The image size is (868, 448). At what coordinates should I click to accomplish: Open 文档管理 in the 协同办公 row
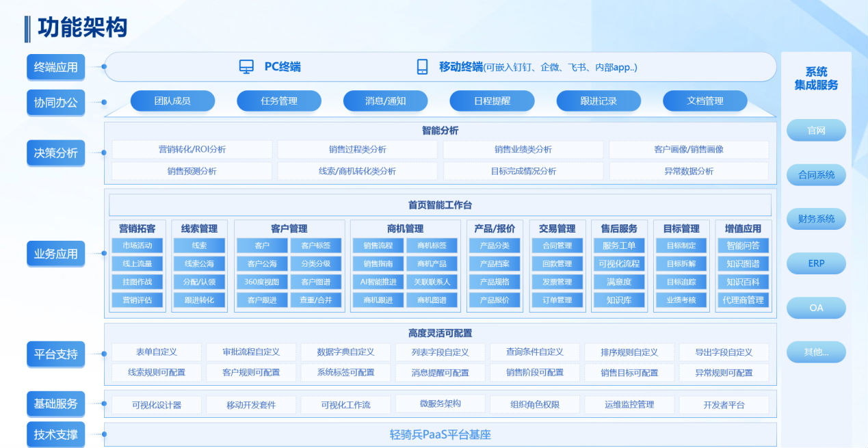705,101
